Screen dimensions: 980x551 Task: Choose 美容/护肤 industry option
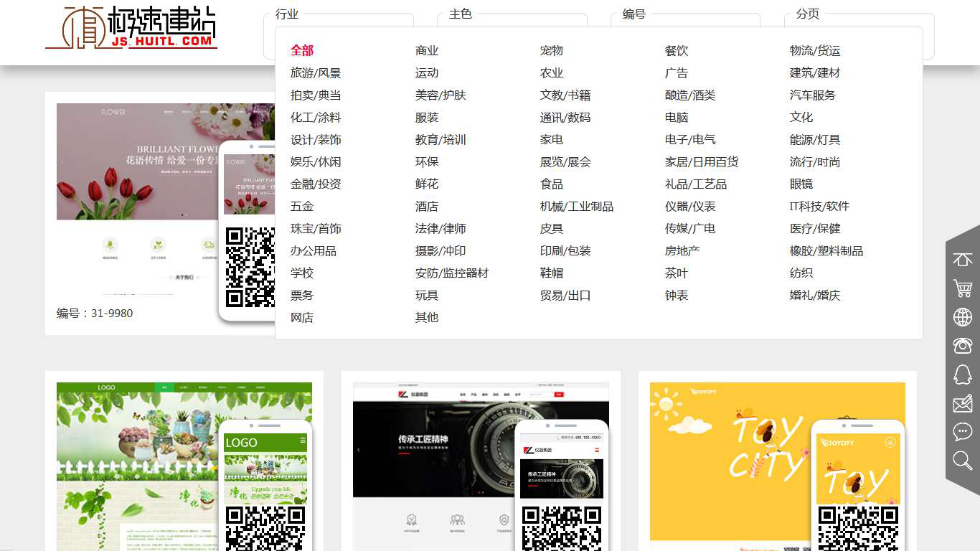click(440, 95)
